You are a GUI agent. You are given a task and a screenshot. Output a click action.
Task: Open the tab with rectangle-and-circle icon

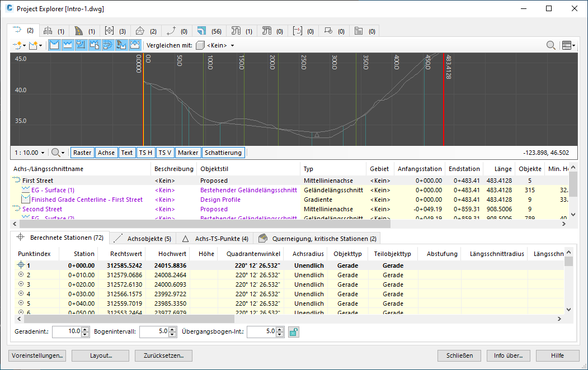(334, 31)
